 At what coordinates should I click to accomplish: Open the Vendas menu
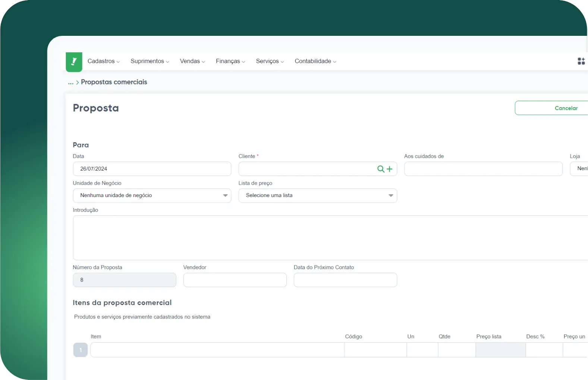192,61
